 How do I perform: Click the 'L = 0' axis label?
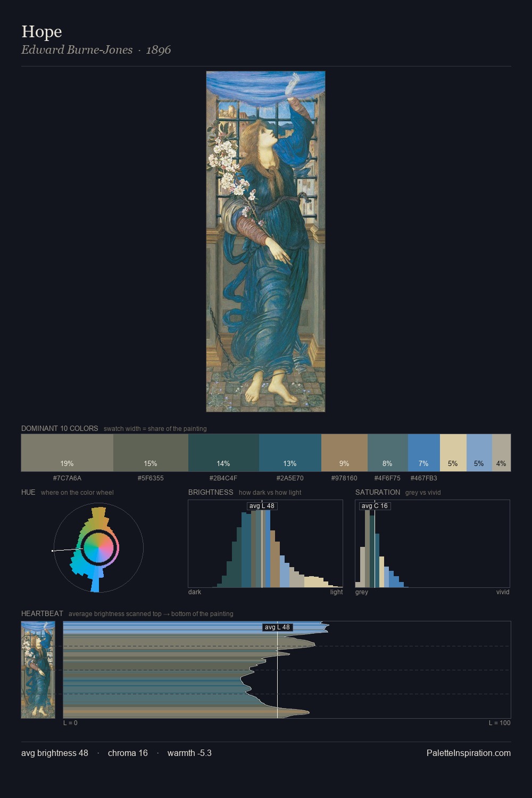click(70, 723)
